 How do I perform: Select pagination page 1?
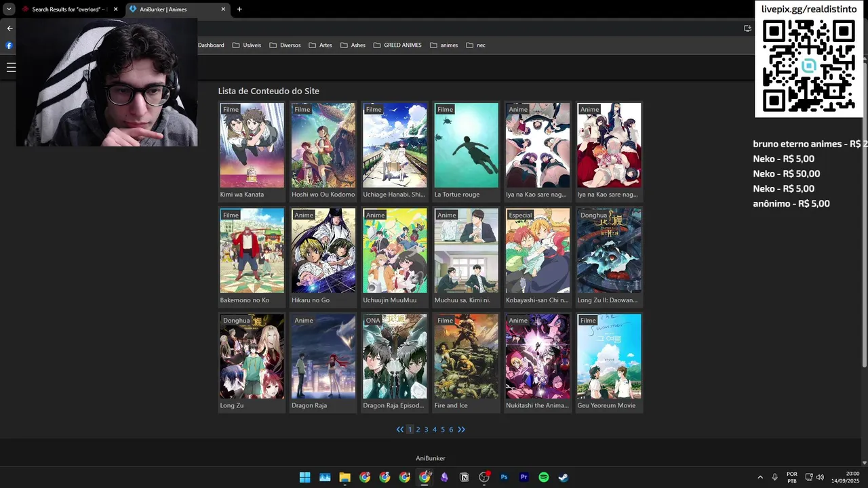410,430
